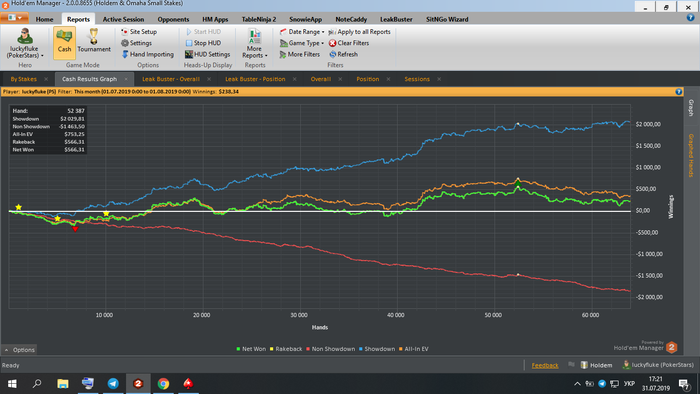700x394 pixels.
Task: Open Settings gear option
Action: [x=137, y=43]
